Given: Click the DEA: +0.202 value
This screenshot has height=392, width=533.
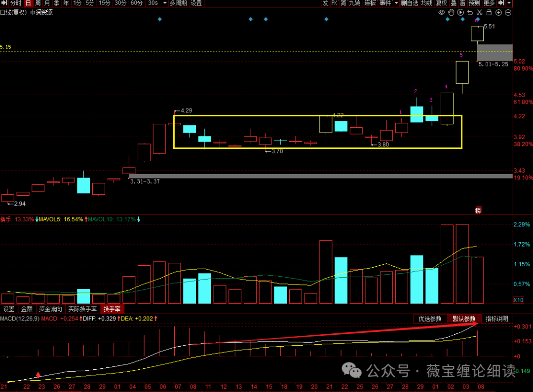Looking at the screenshot, I should tap(137, 319).
